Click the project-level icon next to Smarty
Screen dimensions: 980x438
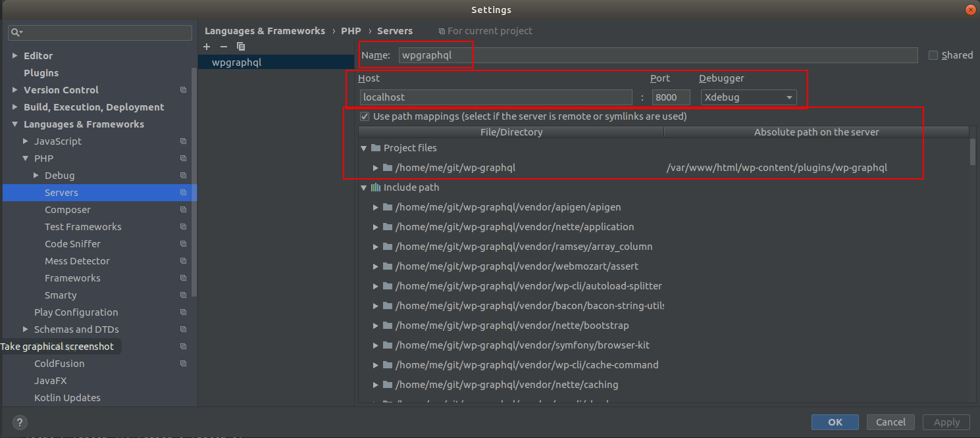[x=183, y=295]
